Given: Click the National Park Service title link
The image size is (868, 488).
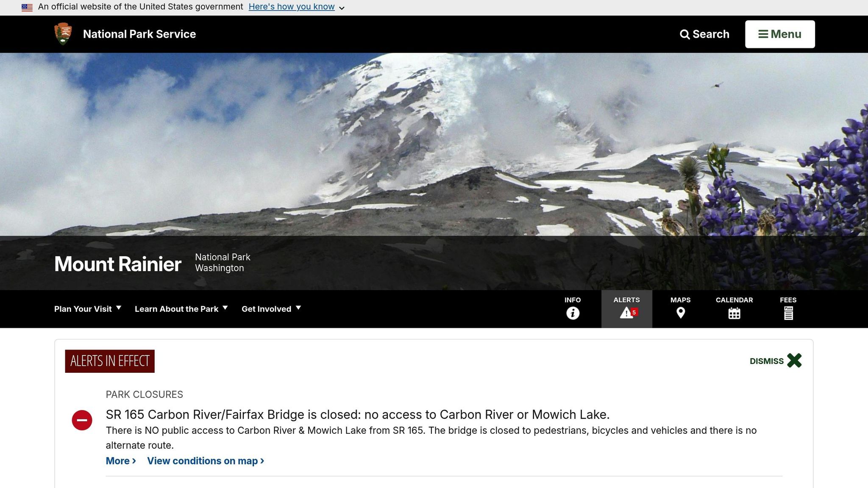Looking at the screenshot, I should (139, 34).
